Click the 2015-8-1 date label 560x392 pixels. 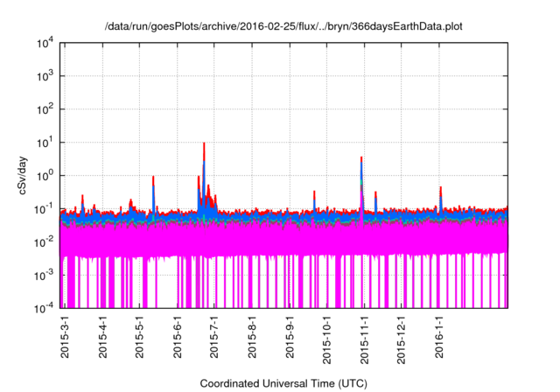(252, 337)
